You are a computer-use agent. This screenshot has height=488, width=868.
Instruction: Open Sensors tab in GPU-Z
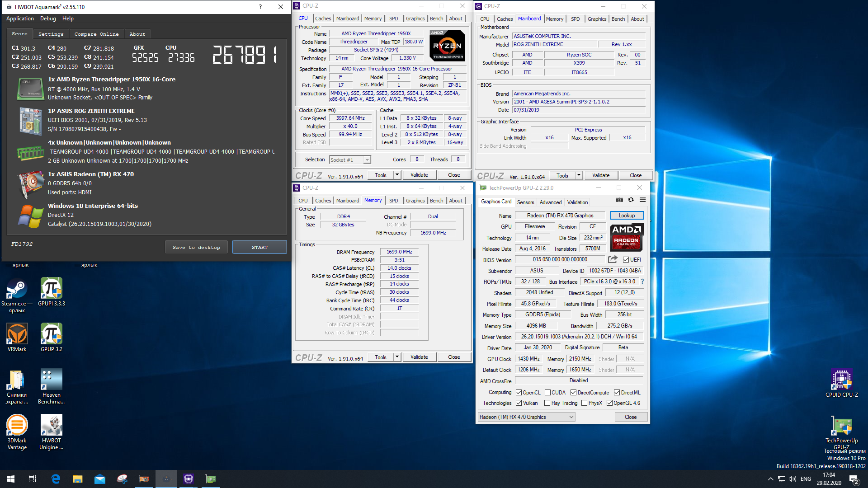(x=525, y=202)
